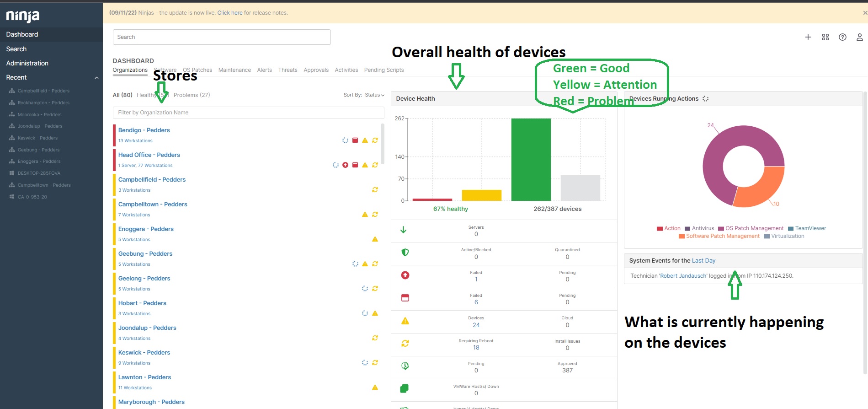Click the main Search input field
This screenshot has width=868, height=409.
(222, 37)
